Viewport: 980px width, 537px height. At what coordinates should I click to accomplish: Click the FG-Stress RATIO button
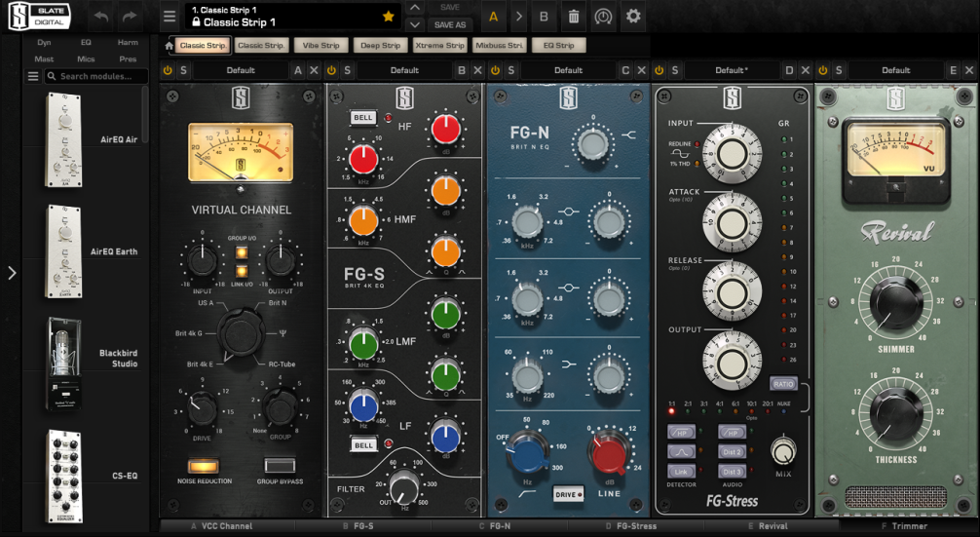[783, 384]
